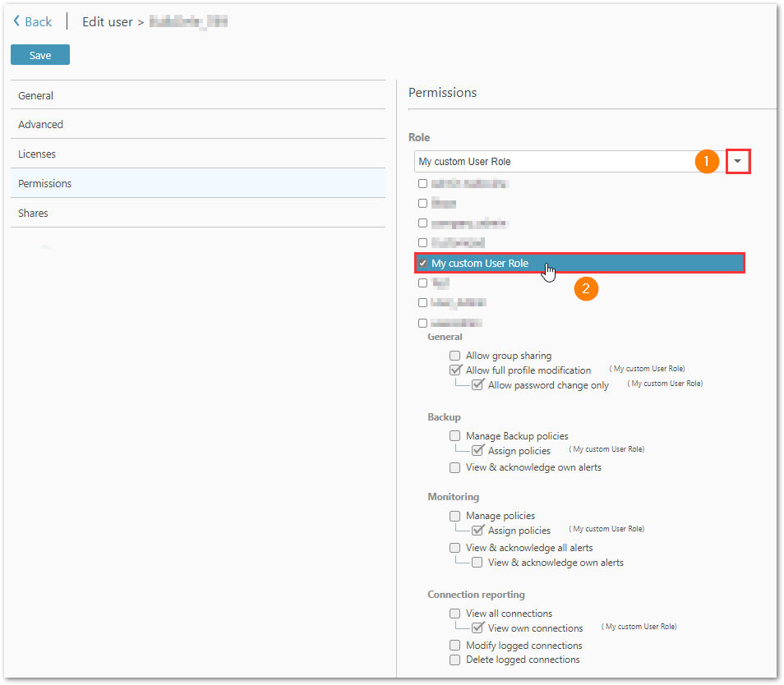Expand the Role dropdown arrow
The height and width of the screenshot is (685, 784).
(737, 161)
